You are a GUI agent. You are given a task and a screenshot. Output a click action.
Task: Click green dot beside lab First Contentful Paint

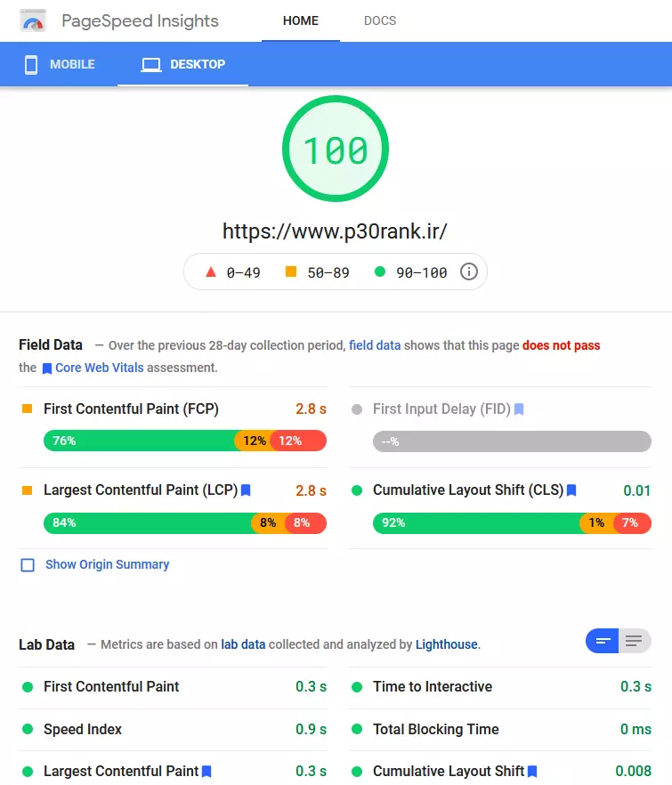click(28, 687)
